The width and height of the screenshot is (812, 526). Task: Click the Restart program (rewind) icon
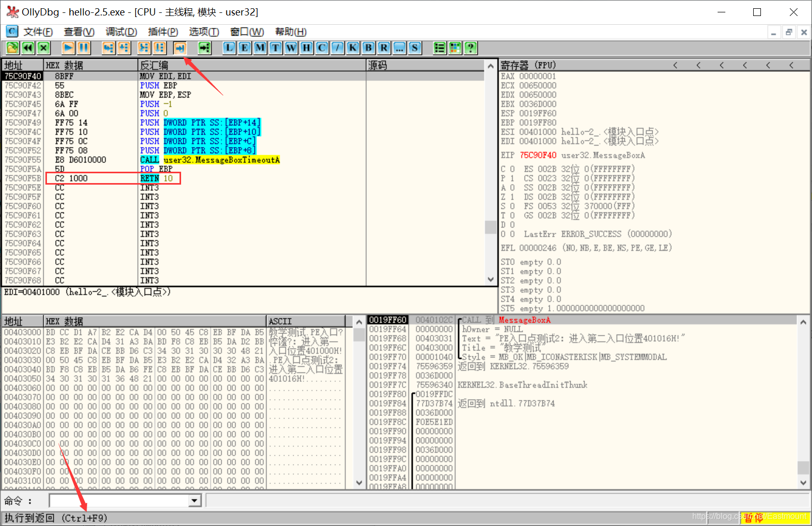(x=28, y=48)
